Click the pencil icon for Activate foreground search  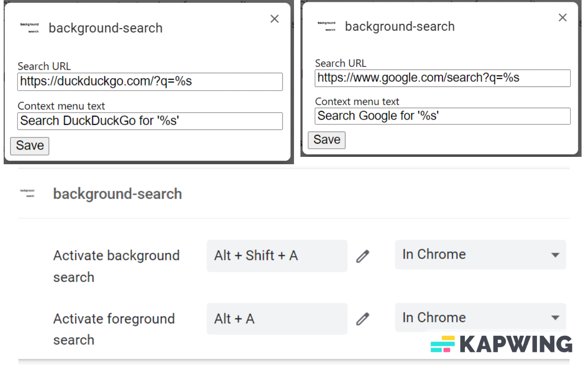[362, 318]
